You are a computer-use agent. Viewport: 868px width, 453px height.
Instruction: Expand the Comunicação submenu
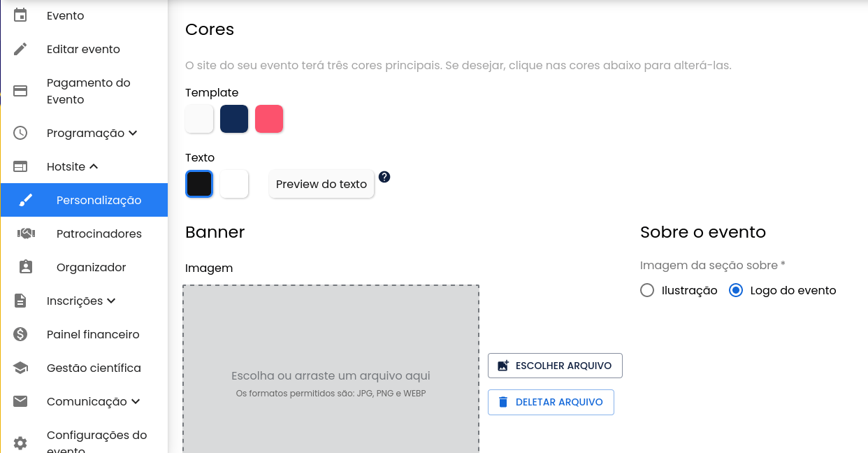(x=93, y=401)
